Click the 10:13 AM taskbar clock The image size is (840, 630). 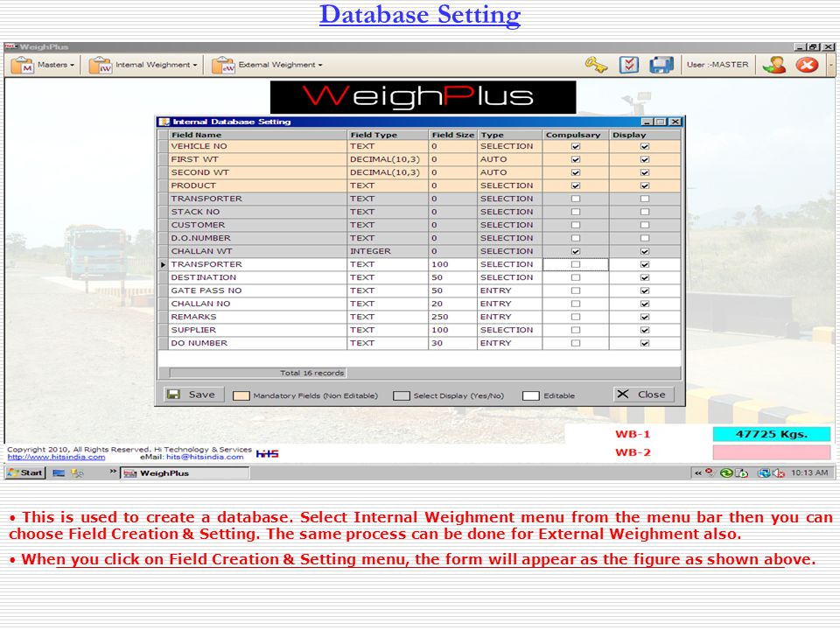tap(809, 473)
